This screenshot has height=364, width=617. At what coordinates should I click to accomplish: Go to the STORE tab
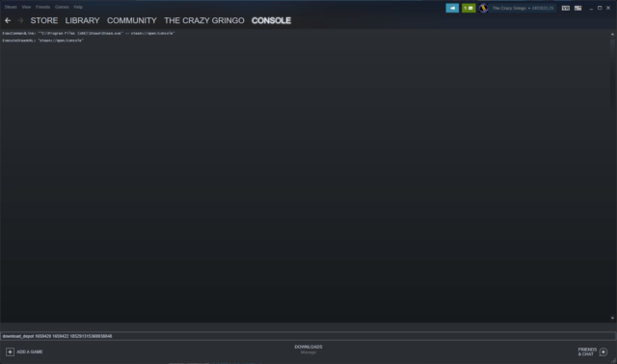44,20
